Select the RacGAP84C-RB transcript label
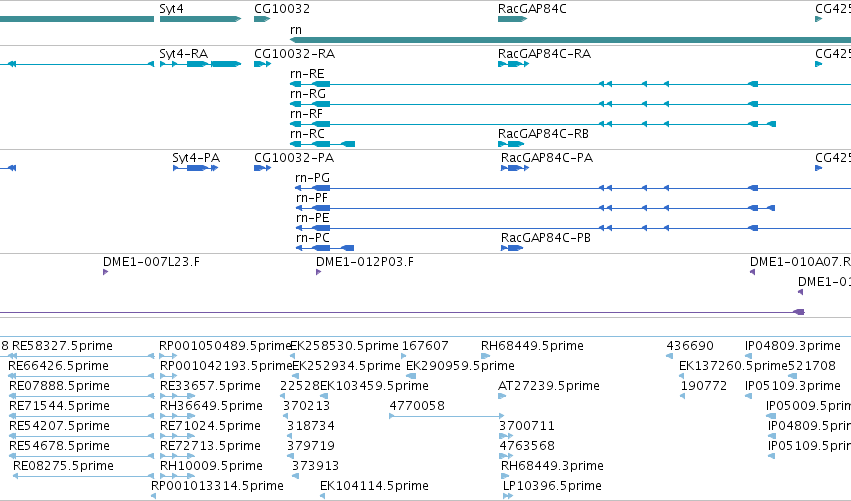 [x=543, y=134]
